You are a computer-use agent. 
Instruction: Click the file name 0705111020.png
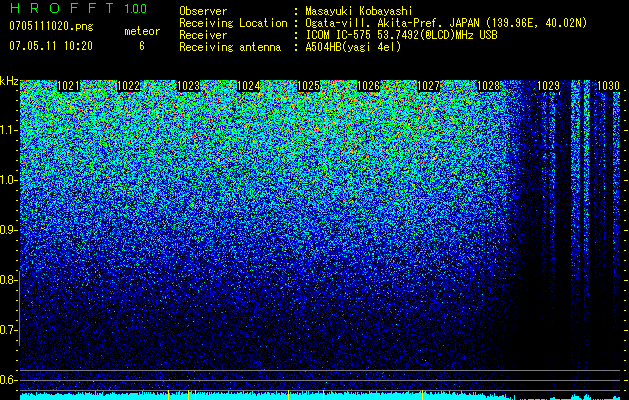tap(51, 26)
